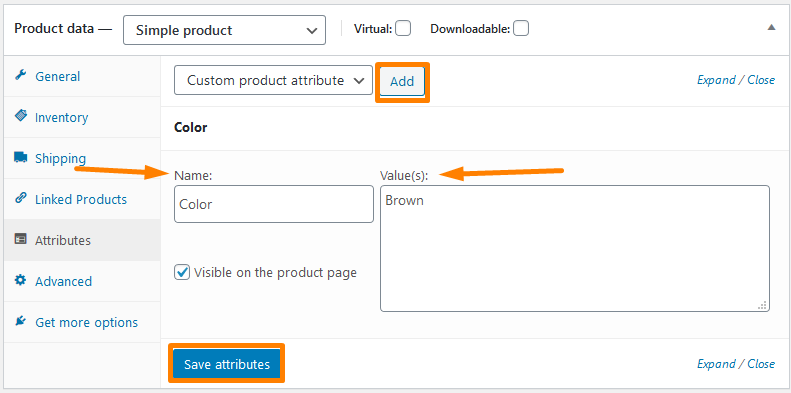Click the Add attribute button
This screenshot has height=393, width=791.
tap(402, 82)
